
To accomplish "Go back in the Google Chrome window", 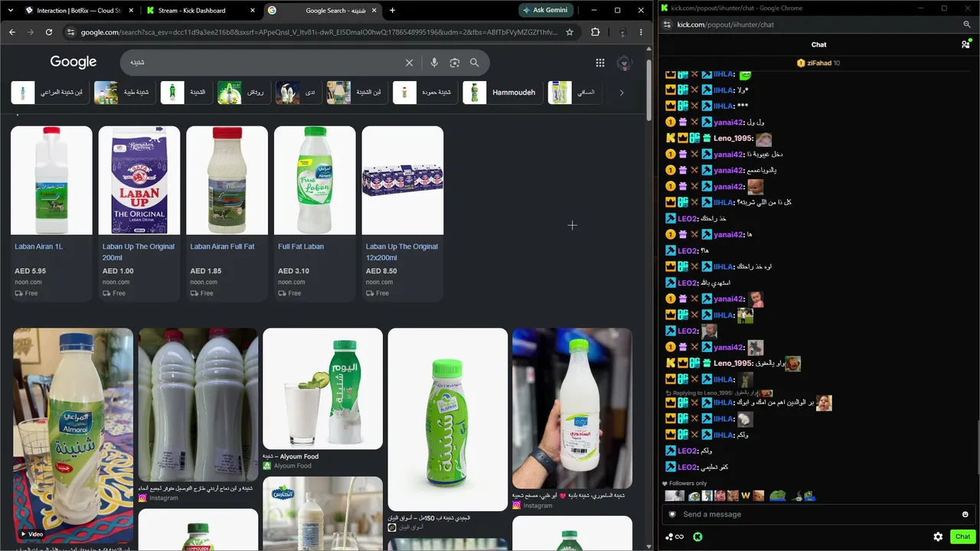I will tap(12, 32).
